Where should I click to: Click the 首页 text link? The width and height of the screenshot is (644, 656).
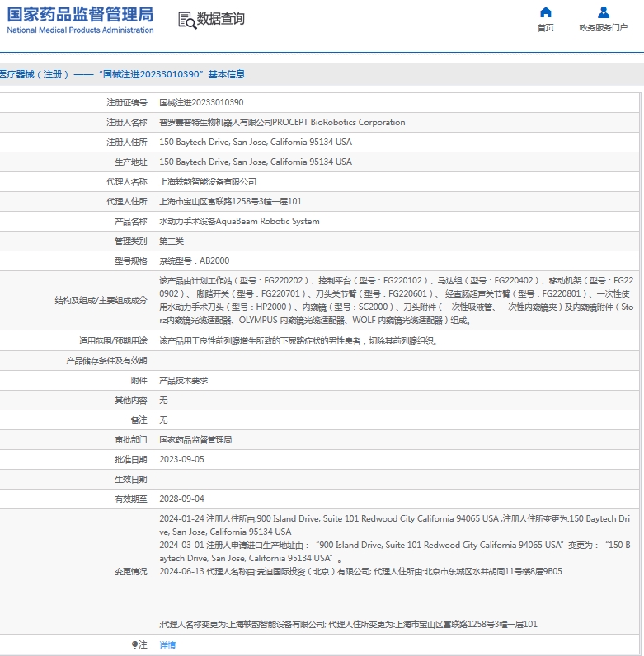[x=546, y=28]
